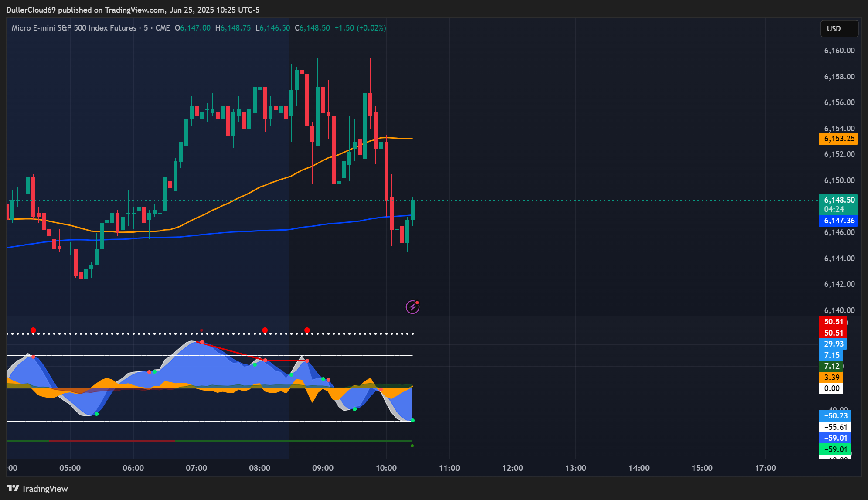This screenshot has height=500, width=868.
Task: Click the 15:00 time axis label
Action: tap(702, 468)
